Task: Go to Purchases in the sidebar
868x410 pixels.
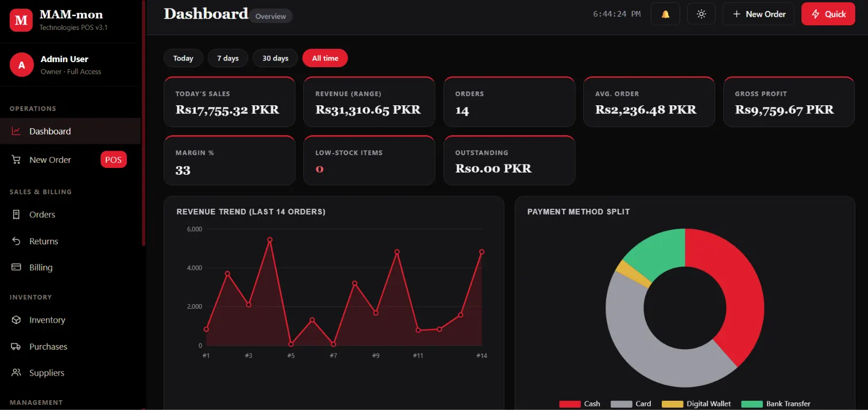Action: coord(70,346)
